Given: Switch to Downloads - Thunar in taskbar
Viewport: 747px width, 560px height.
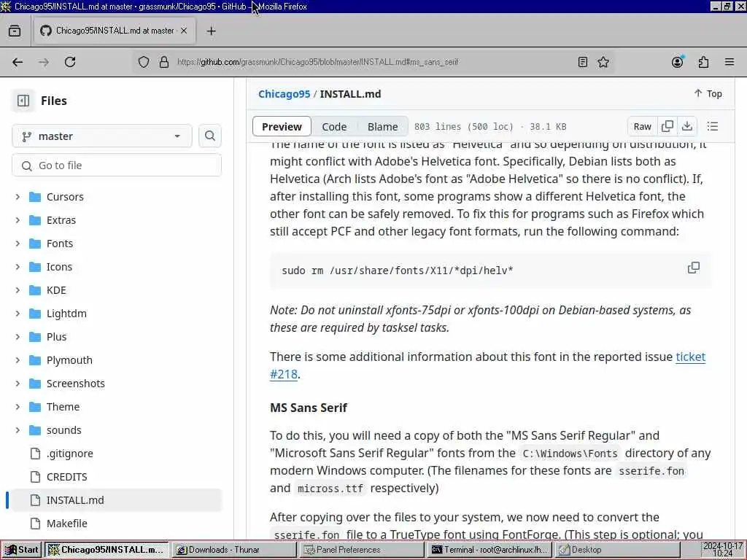Looking at the screenshot, I should point(233,550).
